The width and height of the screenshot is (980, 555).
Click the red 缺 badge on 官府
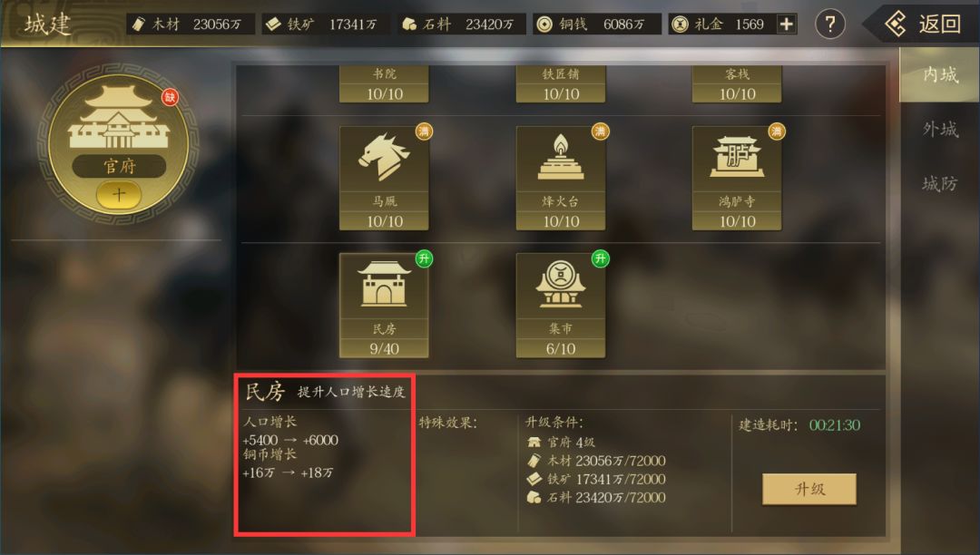(x=170, y=97)
